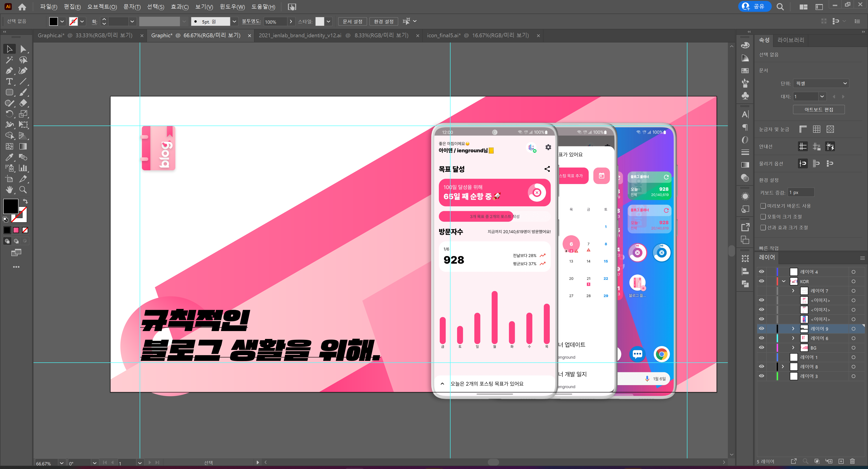Collapse the KOR layer group

[784, 281]
